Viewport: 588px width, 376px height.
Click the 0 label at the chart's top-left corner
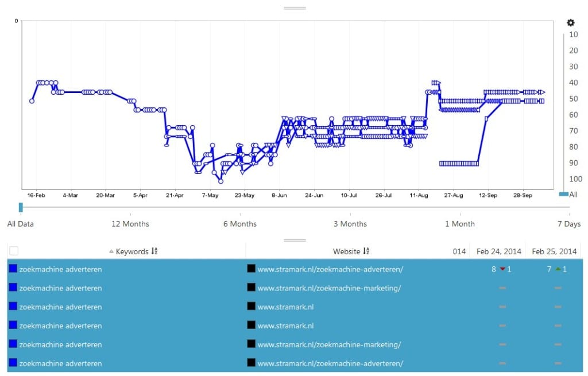16,21
